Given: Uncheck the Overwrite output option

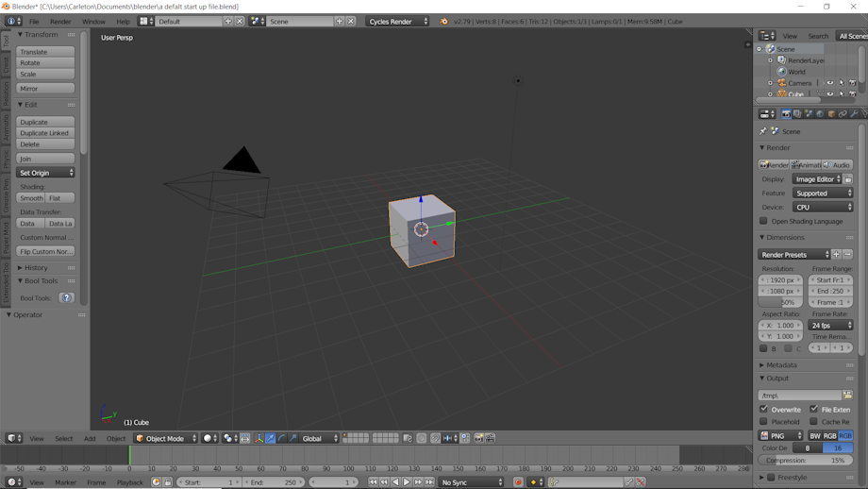Looking at the screenshot, I should point(764,410).
